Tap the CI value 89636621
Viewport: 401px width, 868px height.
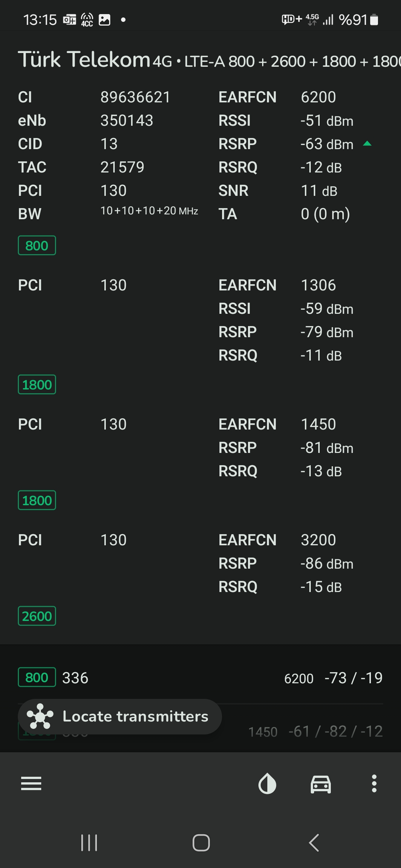[x=135, y=97]
